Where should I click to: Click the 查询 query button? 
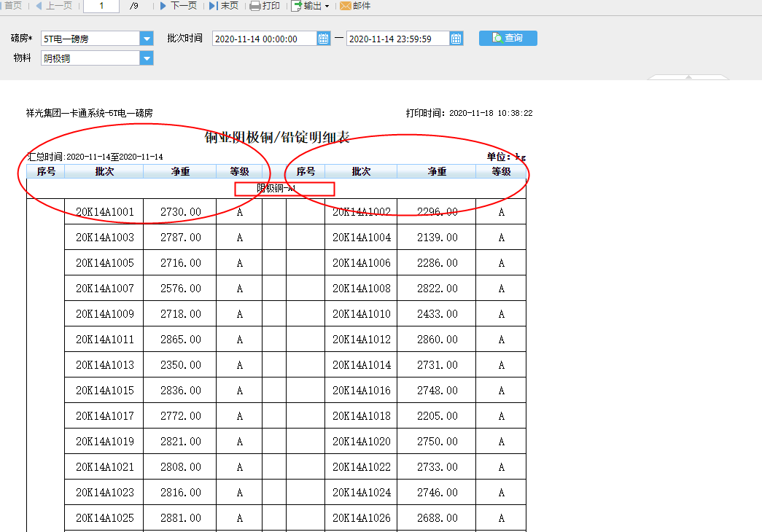[x=508, y=38]
